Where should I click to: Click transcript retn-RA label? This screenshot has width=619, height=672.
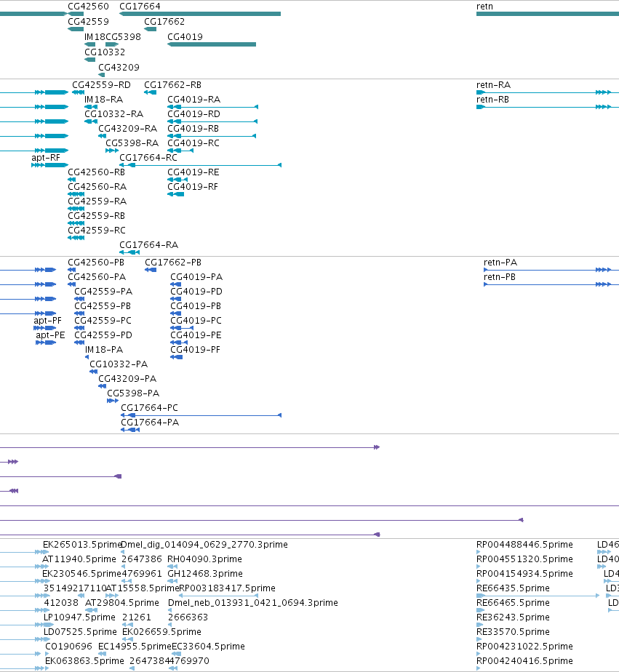click(x=493, y=85)
